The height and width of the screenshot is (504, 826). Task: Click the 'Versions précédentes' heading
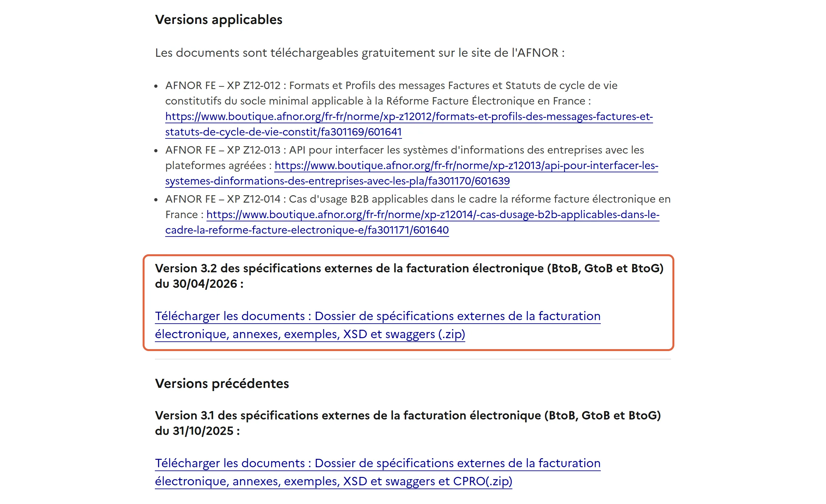click(x=222, y=383)
